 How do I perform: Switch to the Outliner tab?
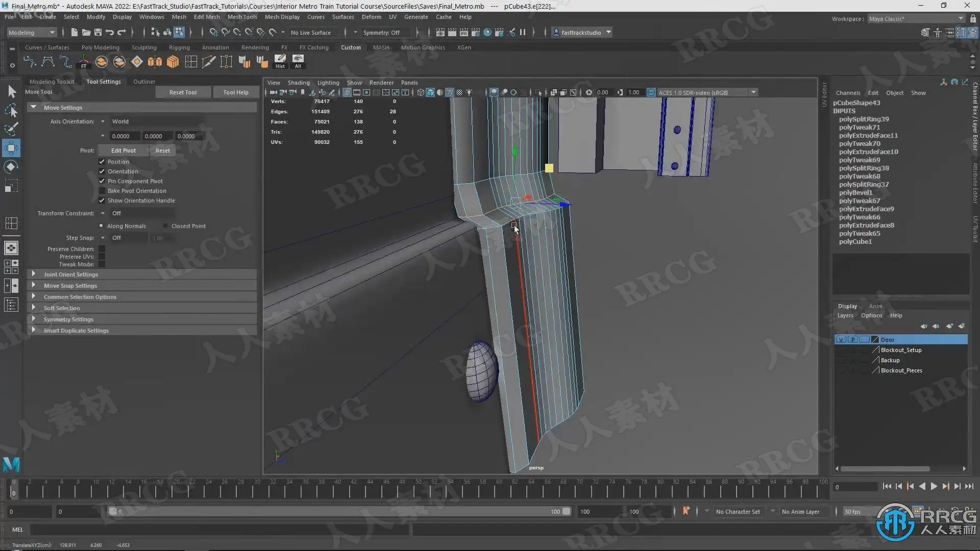144,82
